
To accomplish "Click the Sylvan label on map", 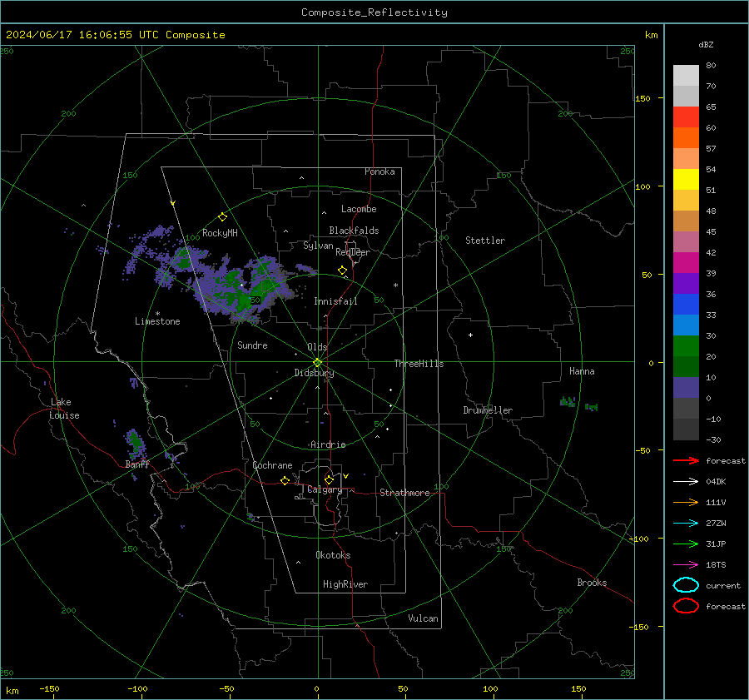I will 318,246.
